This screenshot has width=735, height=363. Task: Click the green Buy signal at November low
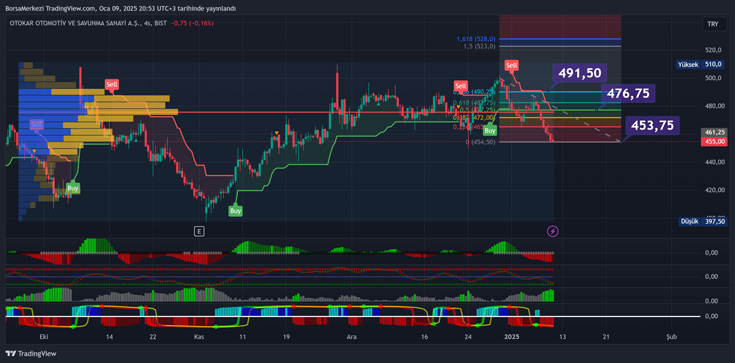[x=236, y=211]
